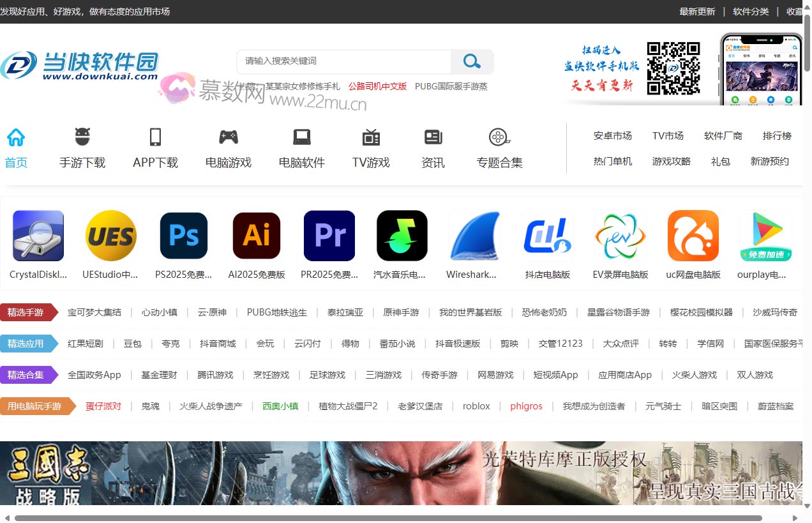Open the EV录屏电脑版 app icon
Image resolution: width=812 pixels, height=523 pixels.
(620, 236)
